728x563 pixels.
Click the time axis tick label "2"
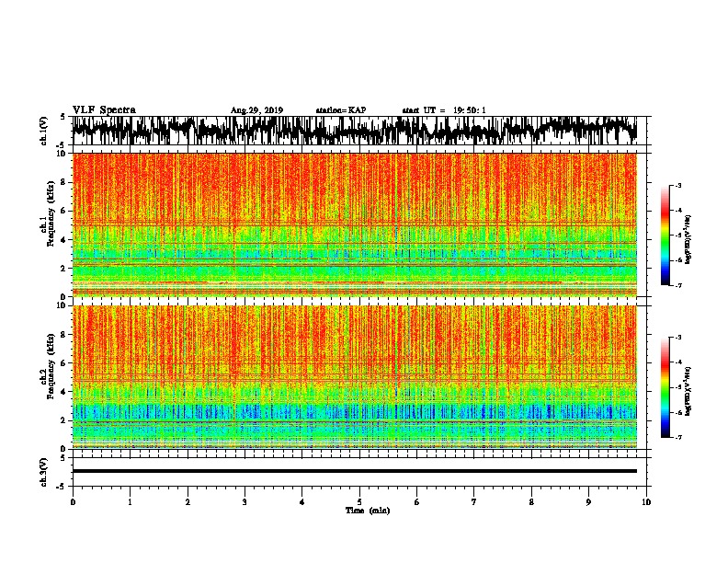tap(188, 502)
